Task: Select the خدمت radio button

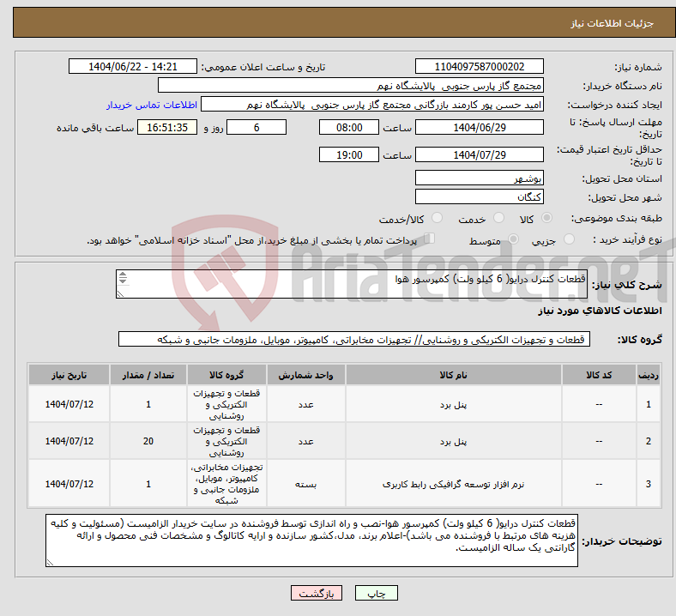Action: pyautogui.click(x=498, y=218)
